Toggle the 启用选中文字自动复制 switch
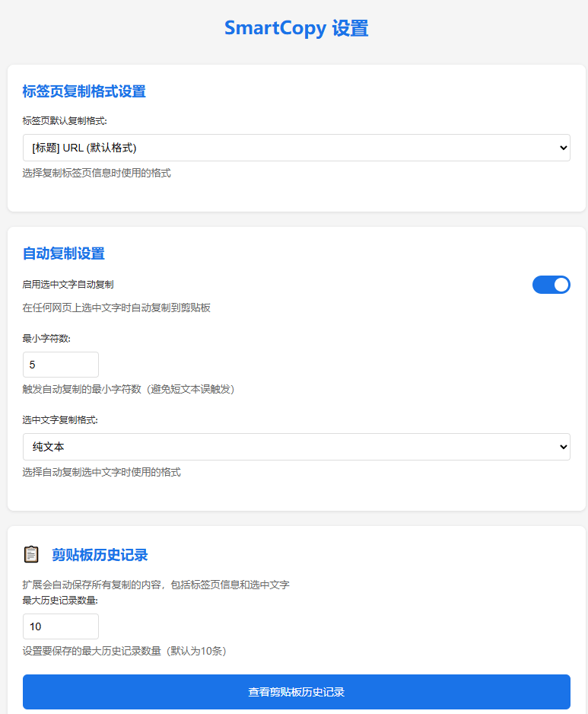Screen dimensions: 588x714 point(551,285)
